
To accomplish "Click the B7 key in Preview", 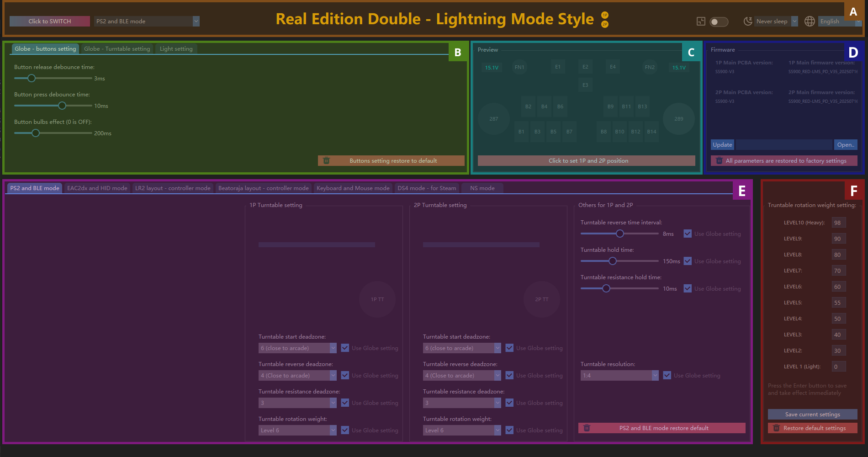I will [x=569, y=132].
